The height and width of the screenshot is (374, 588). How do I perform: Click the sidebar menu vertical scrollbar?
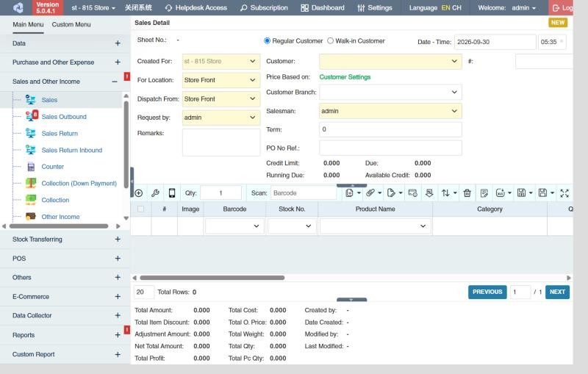click(x=126, y=144)
